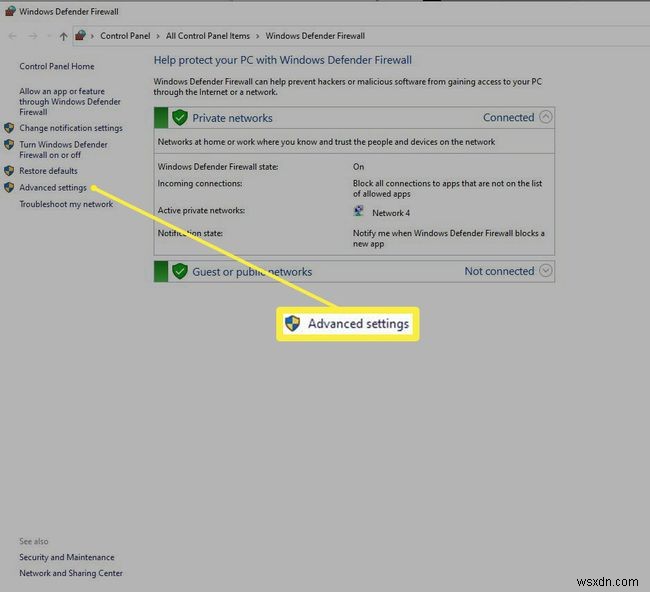Click the Network 4 network icon
This screenshot has width=650, height=592.
(x=359, y=211)
